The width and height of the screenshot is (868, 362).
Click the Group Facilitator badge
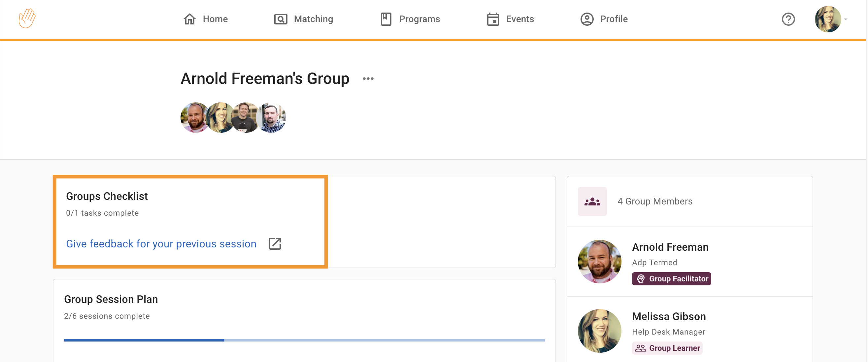[671, 279]
